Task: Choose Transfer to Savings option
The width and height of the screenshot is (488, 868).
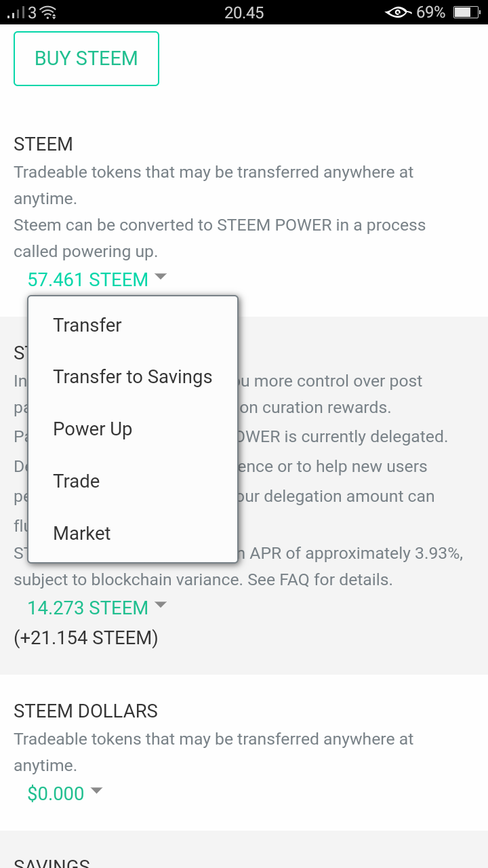Action: [133, 377]
